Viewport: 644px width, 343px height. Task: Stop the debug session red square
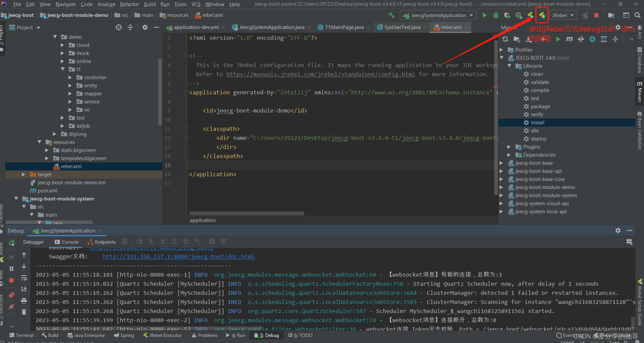pyautogui.click(x=11, y=280)
